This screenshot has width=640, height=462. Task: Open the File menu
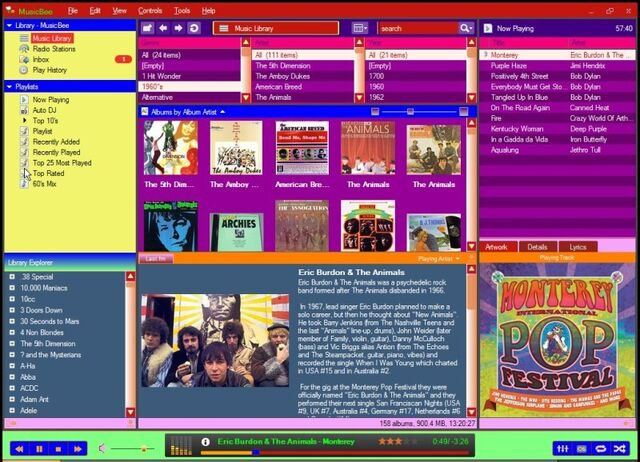[73, 11]
